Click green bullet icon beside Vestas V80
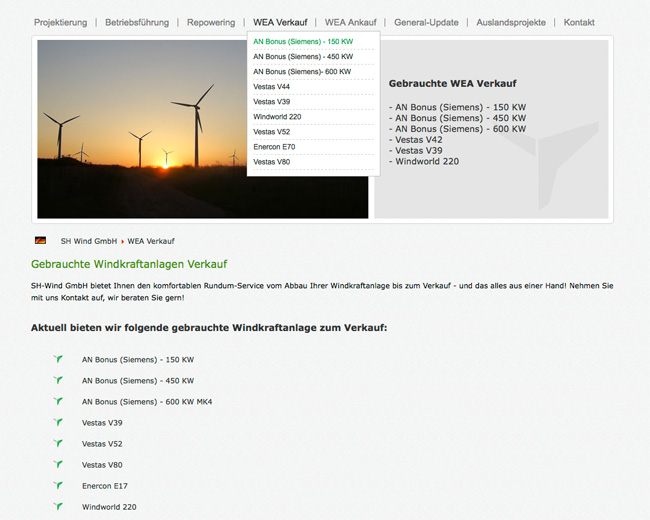The image size is (650, 520). point(58,464)
